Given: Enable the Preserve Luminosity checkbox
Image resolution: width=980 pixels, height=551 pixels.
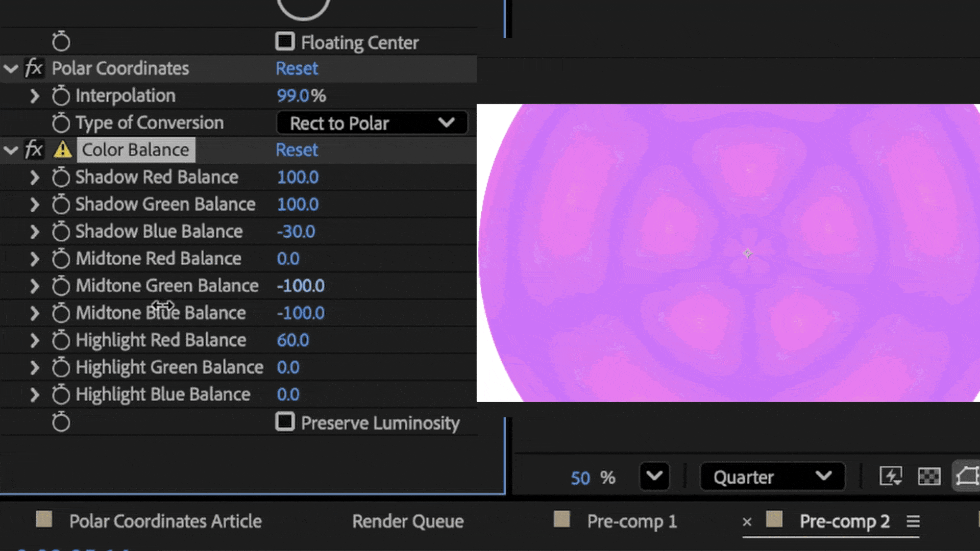Looking at the screenshot, I should pyautogui.click(x=285, y=421).
